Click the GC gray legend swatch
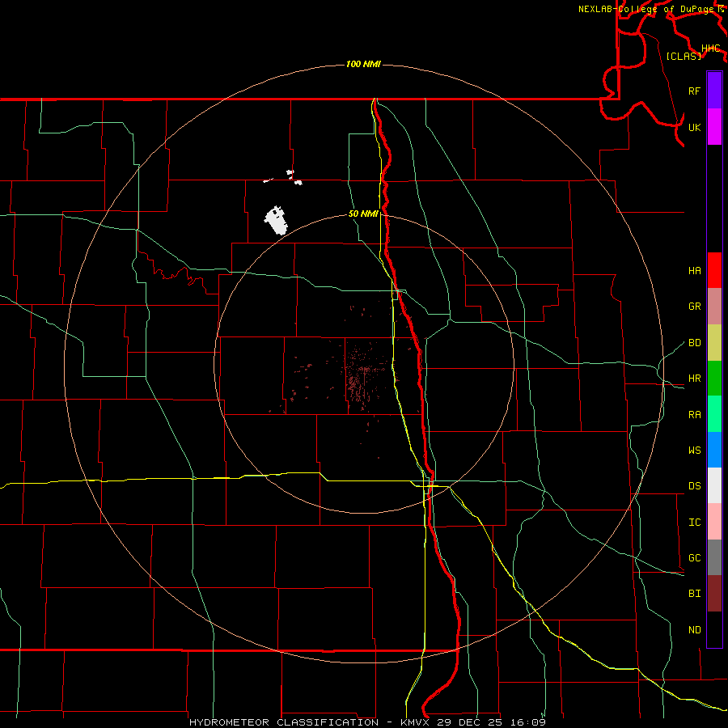Viewport: 728px width, 728px height. pyautogui.click(x=714, y=557)
